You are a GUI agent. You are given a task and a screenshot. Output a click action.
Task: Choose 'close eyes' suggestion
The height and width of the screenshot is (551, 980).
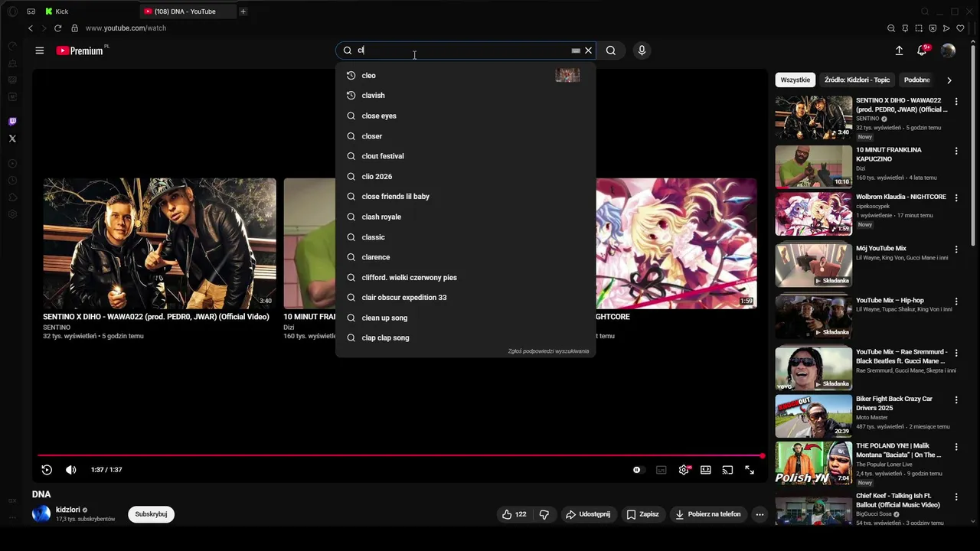pyautogui.click(x=465, y=116)
